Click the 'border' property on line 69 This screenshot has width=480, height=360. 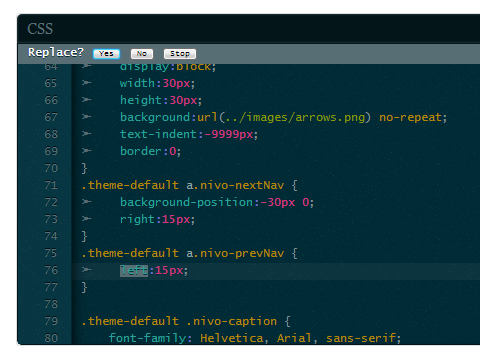141,151
